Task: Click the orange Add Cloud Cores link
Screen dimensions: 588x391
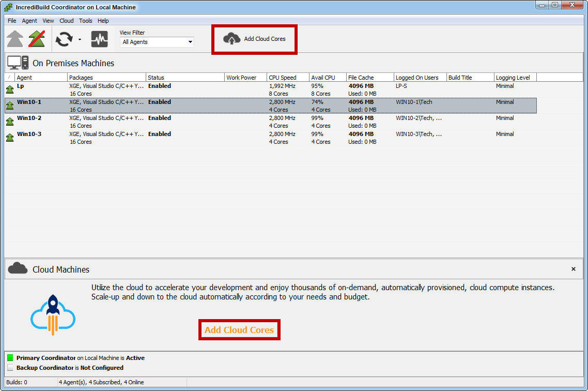Action: (x=239, y=330)
